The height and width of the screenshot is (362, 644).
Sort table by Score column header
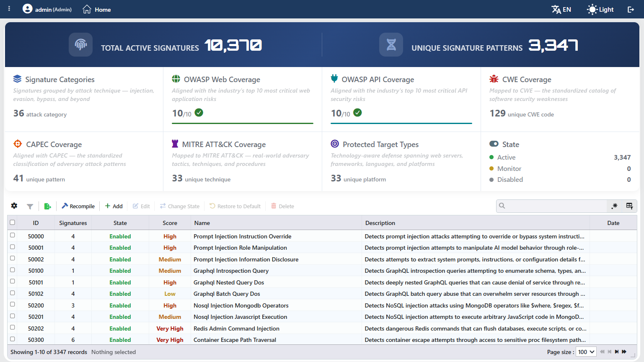[x=170, y=223]
